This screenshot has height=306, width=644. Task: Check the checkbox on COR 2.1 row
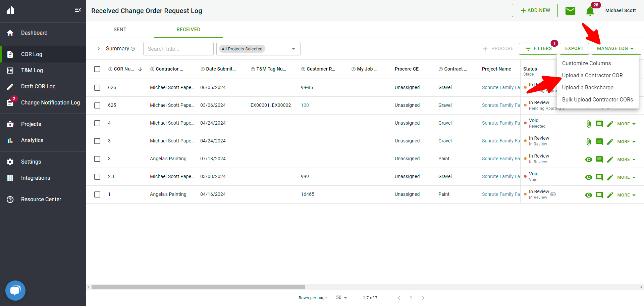(x=97, y=176)
